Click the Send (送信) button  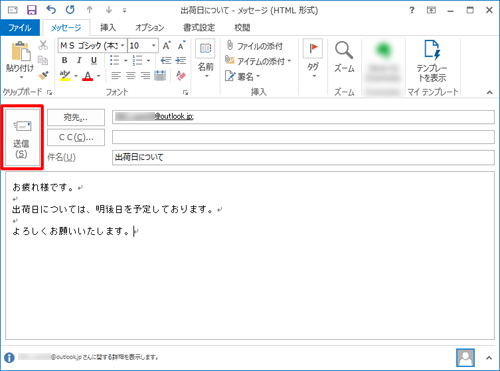click(x=22, y=137)
